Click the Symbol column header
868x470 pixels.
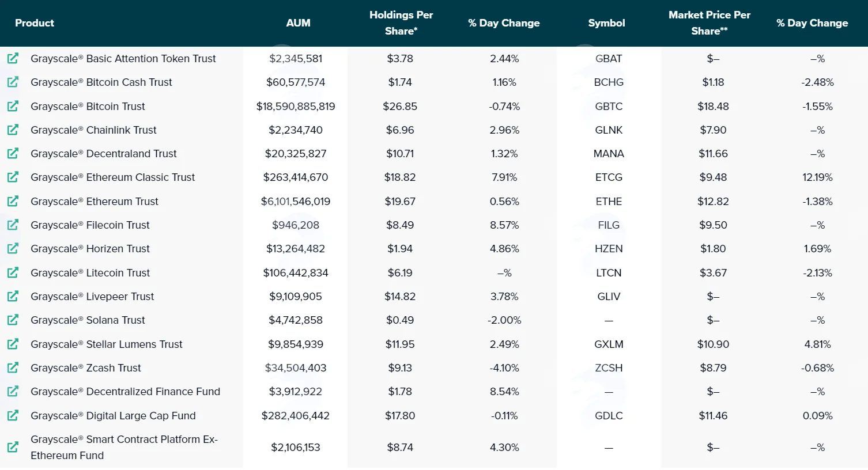point(606,23)
